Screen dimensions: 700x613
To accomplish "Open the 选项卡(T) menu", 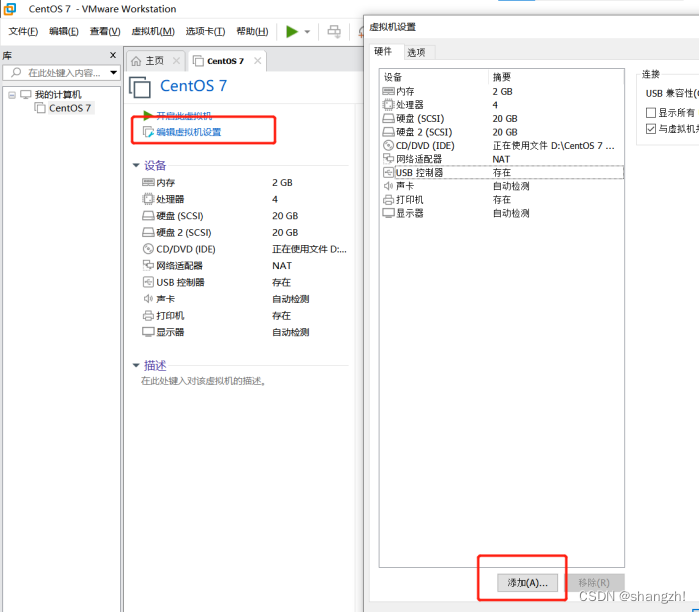I will (205, 31).
